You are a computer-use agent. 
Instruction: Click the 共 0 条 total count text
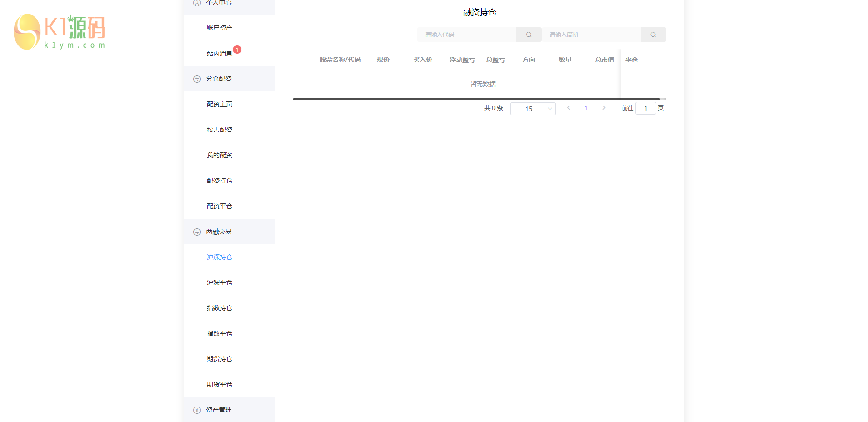tap(493, 108)
